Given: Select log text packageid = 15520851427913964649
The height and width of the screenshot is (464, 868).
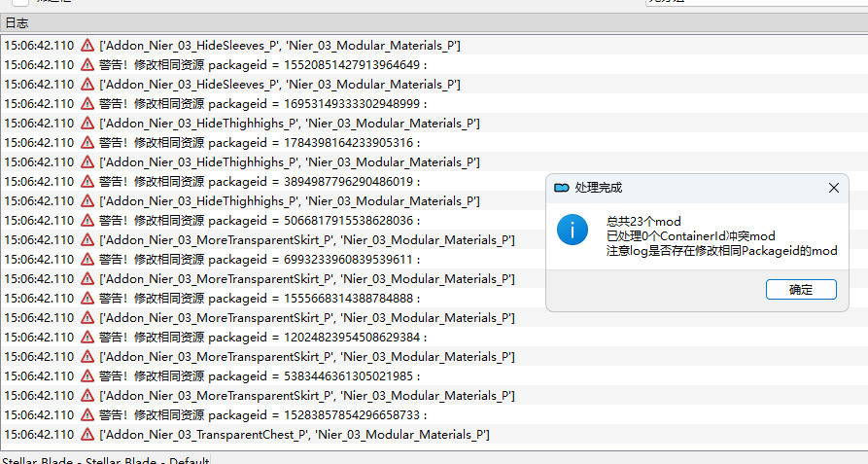Looking at the screenshot, I should (318, 65).
